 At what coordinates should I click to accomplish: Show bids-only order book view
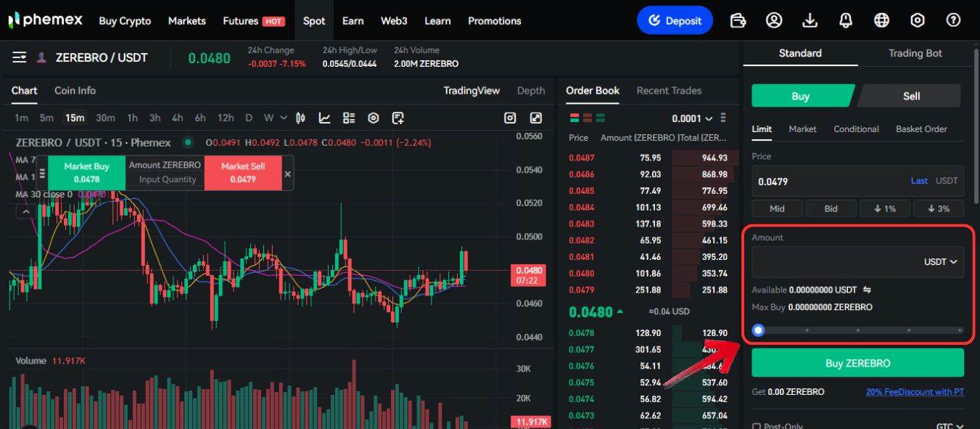(601, 118)
